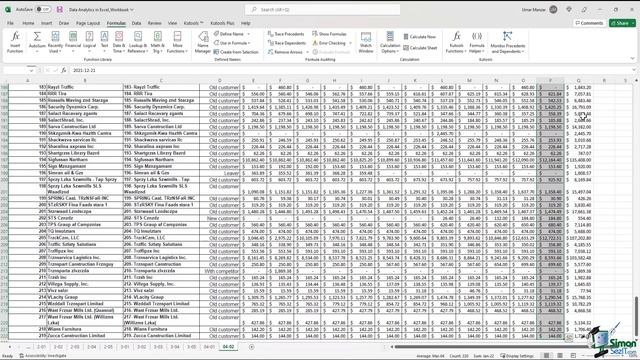Viewport: 640px width, 360px height.
Task: Open the File tab
Action: pyautogui.click(x=10, y=23)
